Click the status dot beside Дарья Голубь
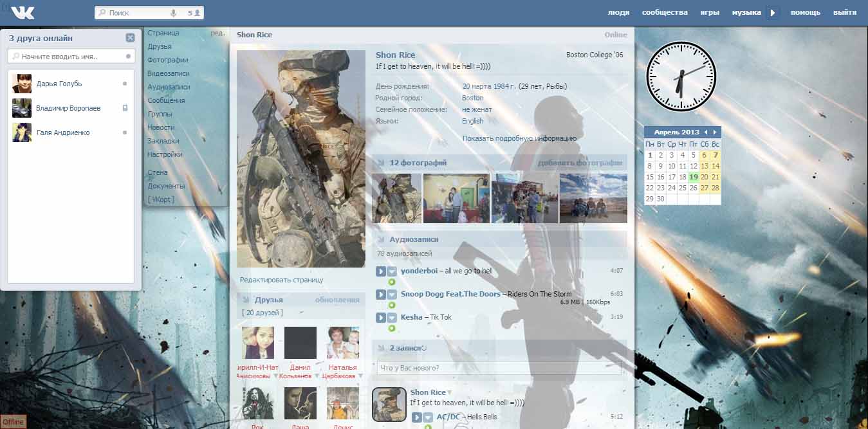 [x=125, y=84]
